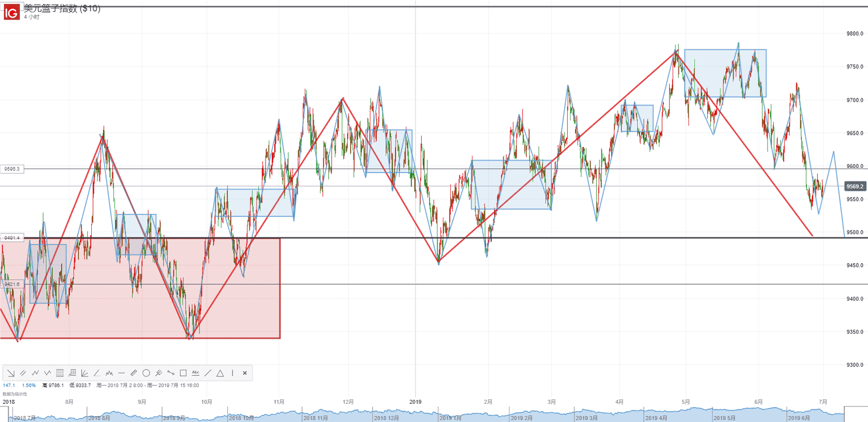Select the rectangle drawing tool
The image size is (868, 422).
tap(183, 373)
